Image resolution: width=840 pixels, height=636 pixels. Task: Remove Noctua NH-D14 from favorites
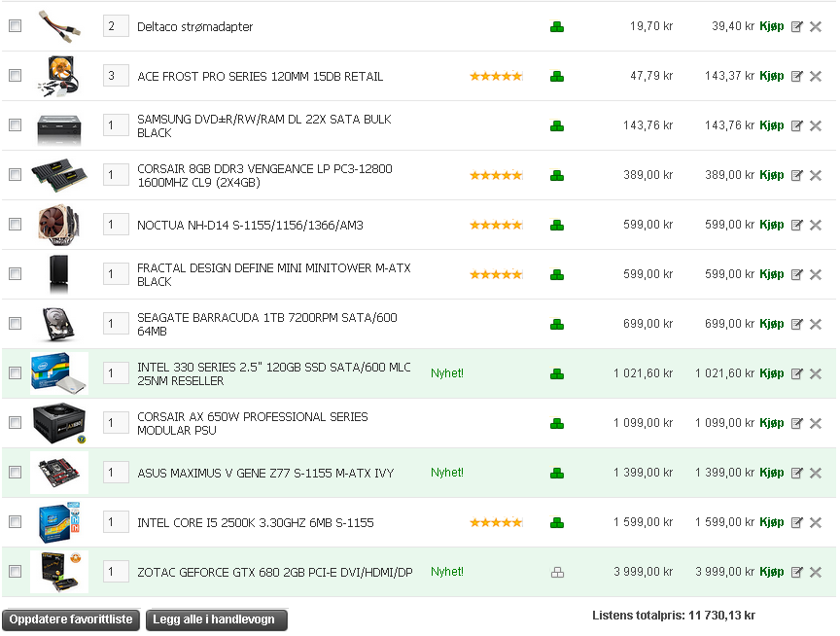point(816,225)
